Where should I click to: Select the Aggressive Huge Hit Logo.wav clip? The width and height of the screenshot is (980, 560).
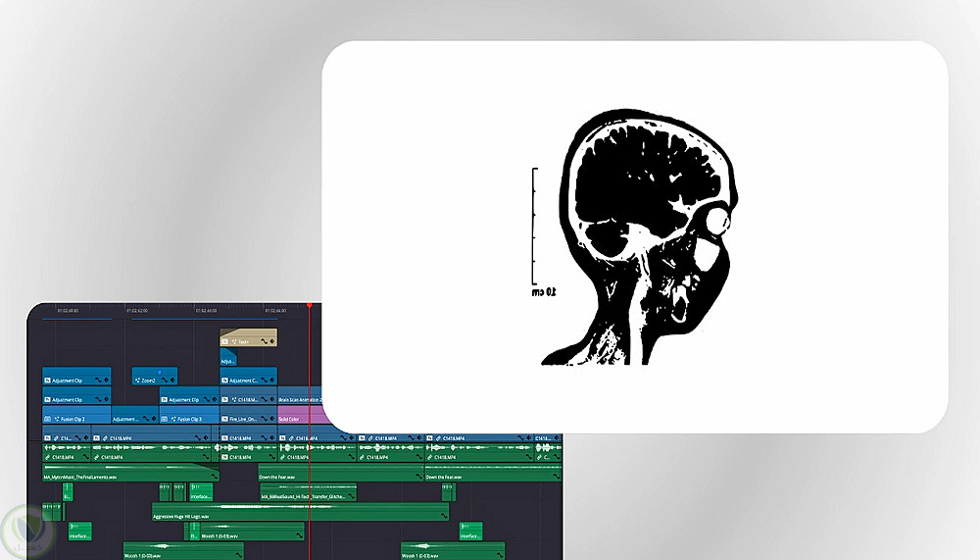tap(300, 512)
